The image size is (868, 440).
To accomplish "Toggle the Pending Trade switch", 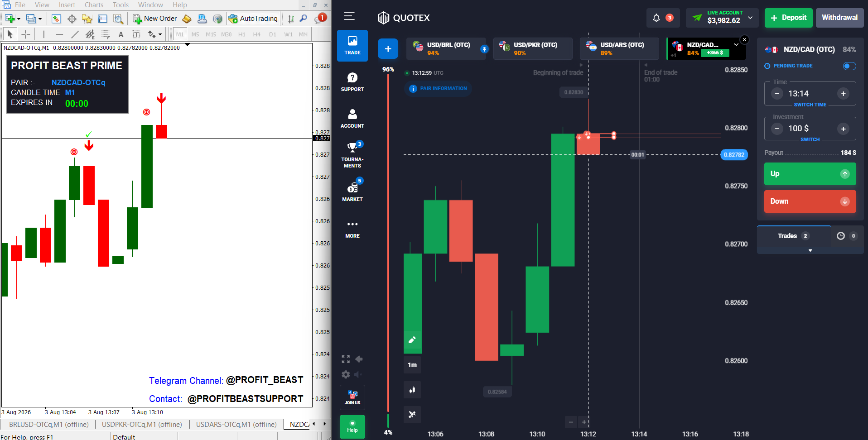I will (849, 66).
